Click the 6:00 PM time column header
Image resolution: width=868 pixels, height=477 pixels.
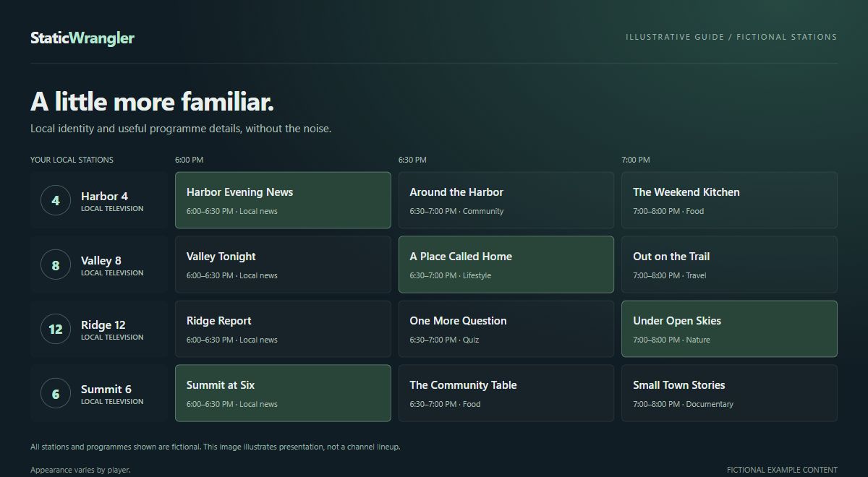(190, 160)
